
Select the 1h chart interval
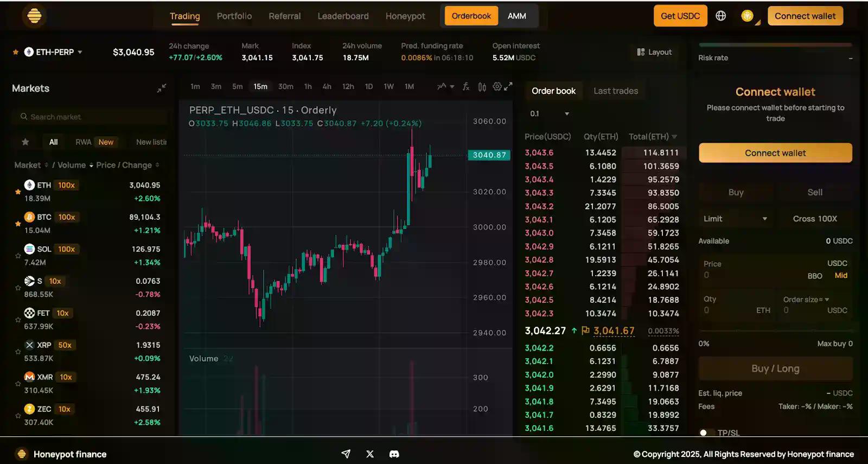pos(308,86)
